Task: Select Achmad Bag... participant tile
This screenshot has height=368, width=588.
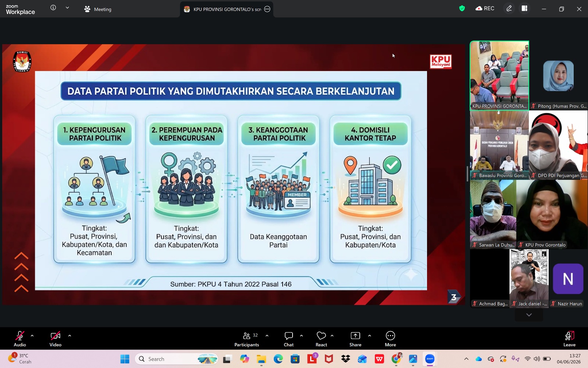Action: tap(490, 278)
